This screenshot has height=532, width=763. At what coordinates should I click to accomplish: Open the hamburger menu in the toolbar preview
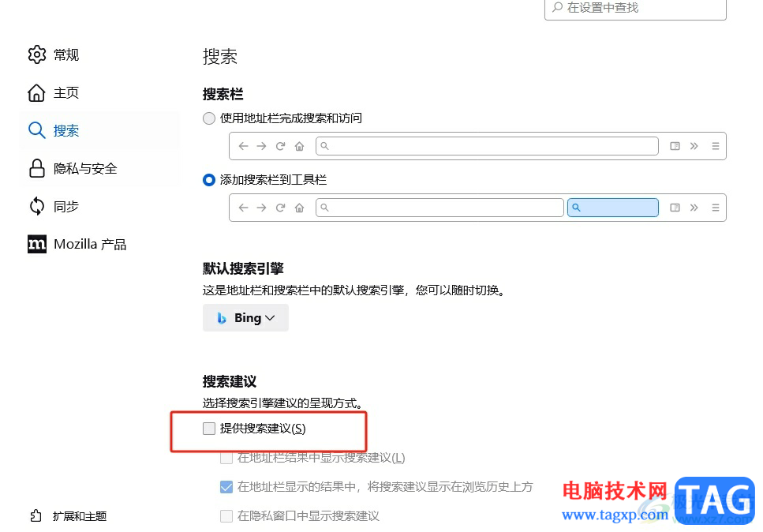tap(715, 145)
